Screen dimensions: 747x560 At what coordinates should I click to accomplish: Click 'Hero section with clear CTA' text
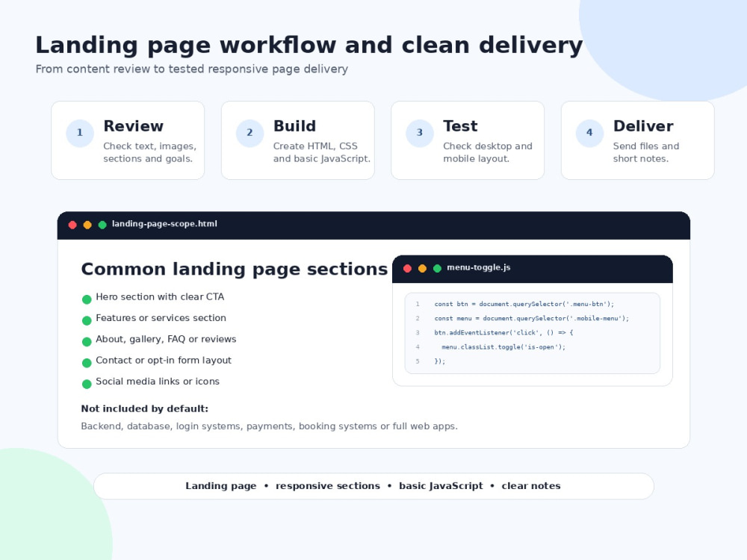pos(160,296)
